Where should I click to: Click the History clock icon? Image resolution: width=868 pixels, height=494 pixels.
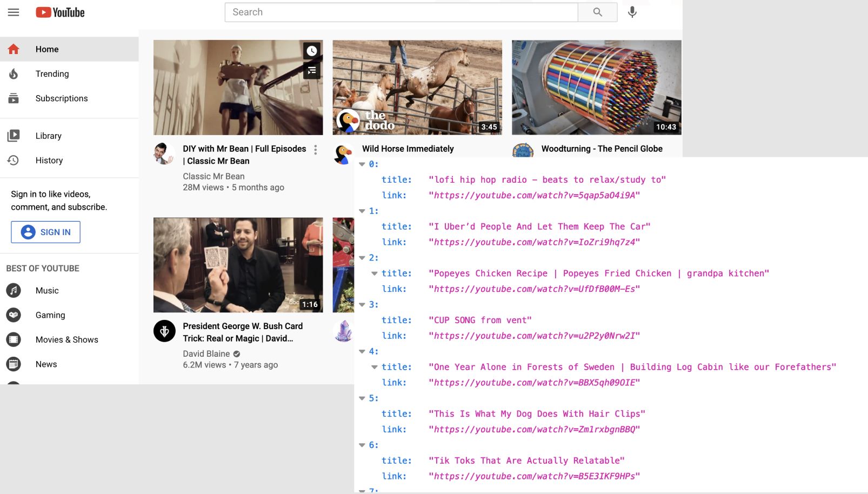14,161
